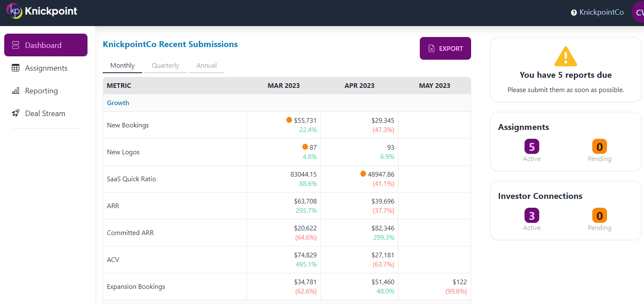
Task: Click ARR April value $39,696
Action: tap(383, 201)
